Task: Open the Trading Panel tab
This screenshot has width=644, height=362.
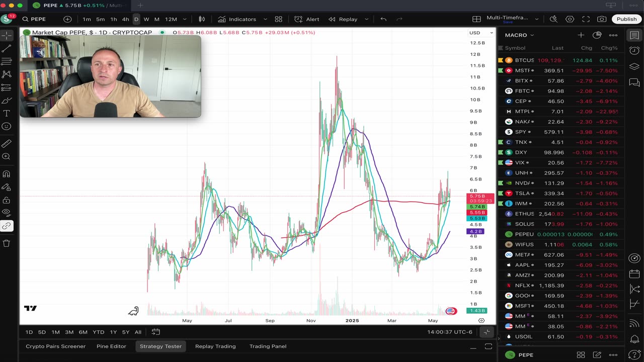Action: 268,346
